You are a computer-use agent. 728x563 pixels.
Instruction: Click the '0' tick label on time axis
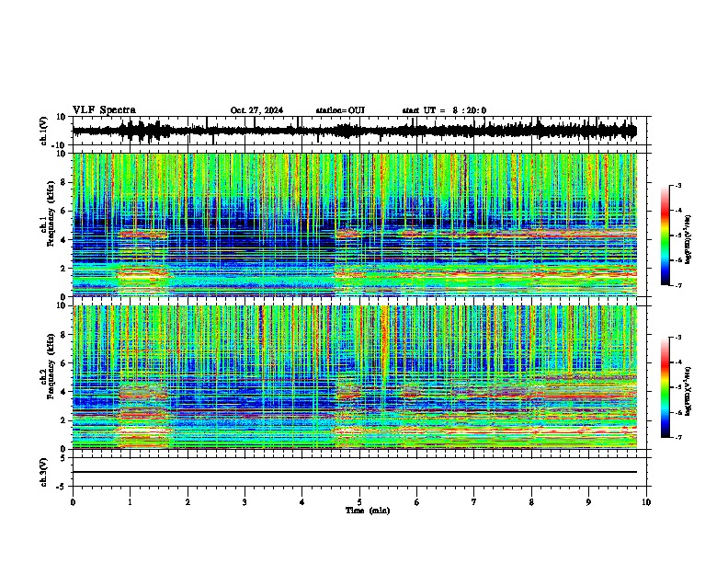73,502
